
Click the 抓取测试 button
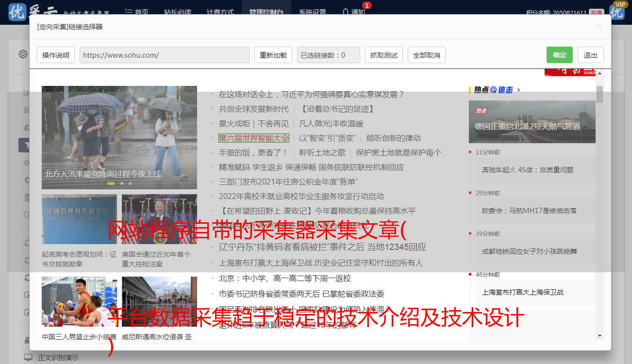pyautogui.click(x=384, y=55)
